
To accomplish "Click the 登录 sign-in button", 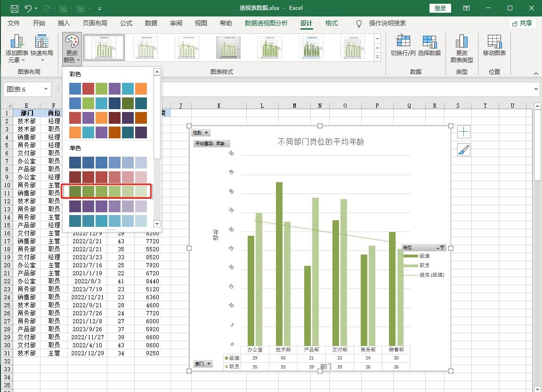I will click(x=440, y=8).
